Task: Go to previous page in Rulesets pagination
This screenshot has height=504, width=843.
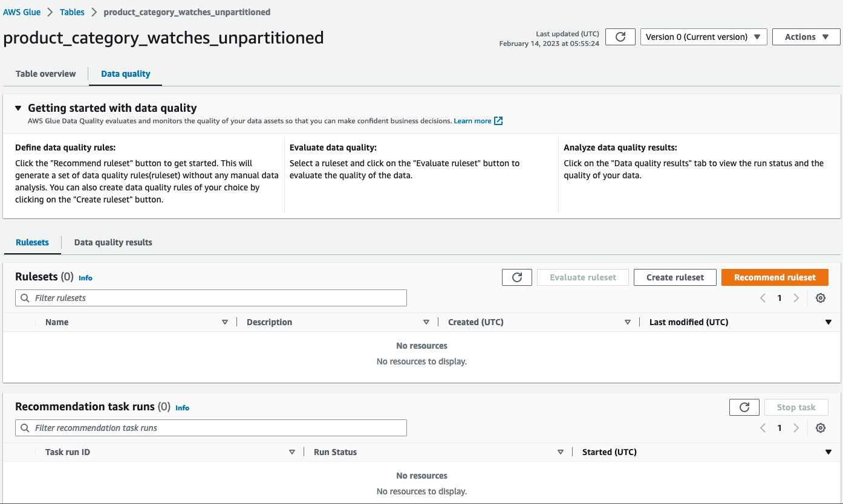Action: [x=763, y=298]
